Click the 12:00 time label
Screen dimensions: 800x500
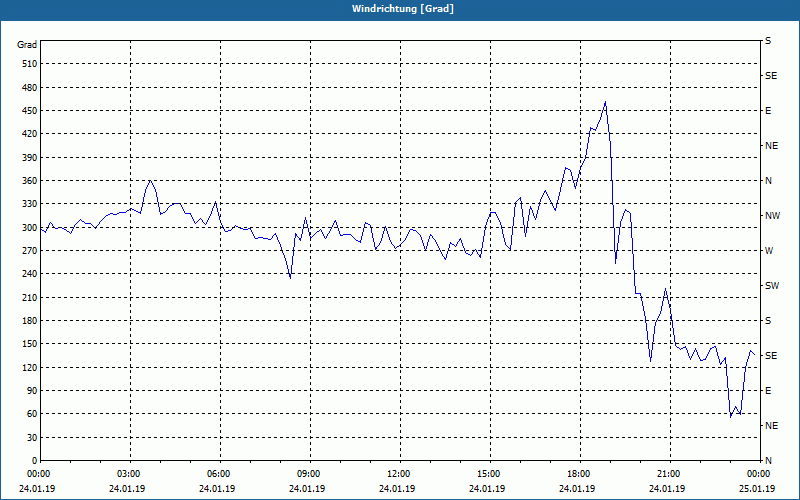tap(399, 474)
